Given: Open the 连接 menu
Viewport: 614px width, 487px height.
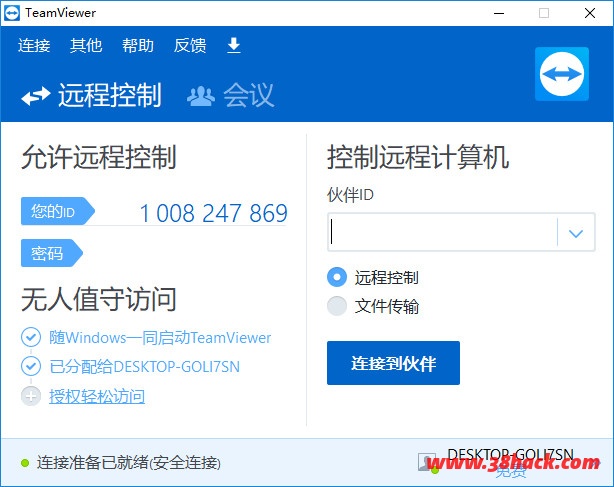Looking at the screenshot, I should coord(34,45).
